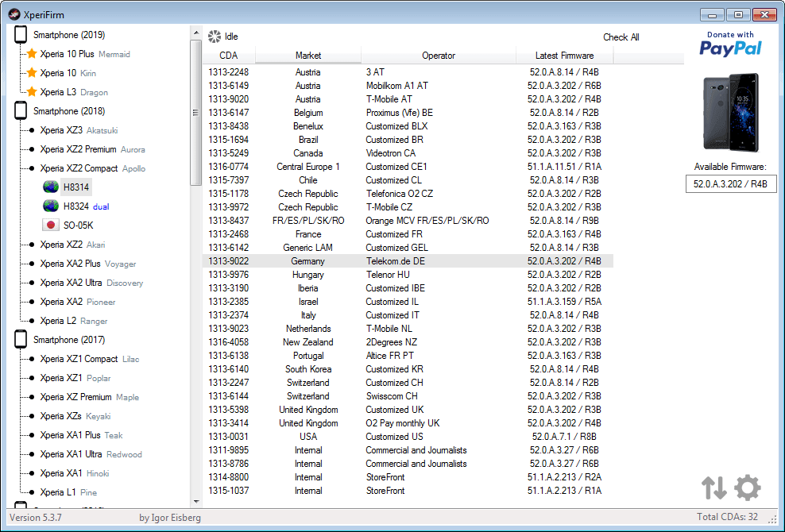Click the Donate with PayPal logo

(x=730, y=44)
